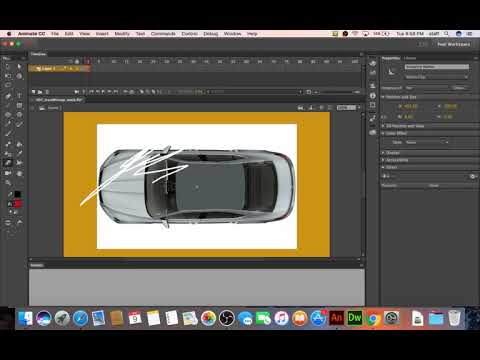Create a new layer in the Timeline

pyautogui.click(x=33, y=92)
